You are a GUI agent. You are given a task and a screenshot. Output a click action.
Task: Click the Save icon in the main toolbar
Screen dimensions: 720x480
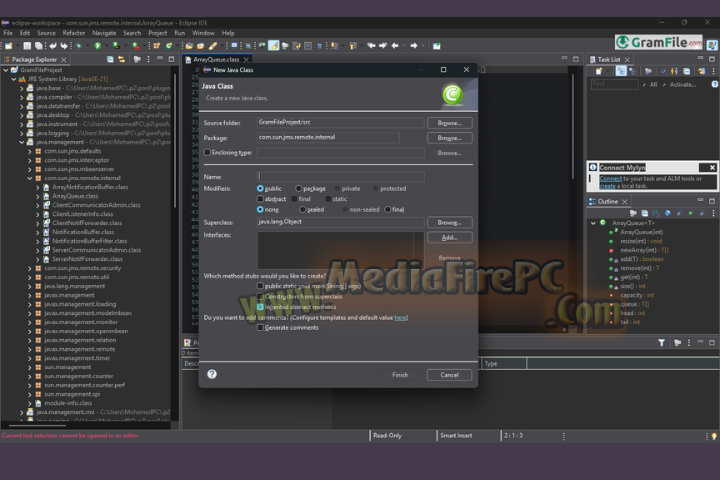coord(27,46)
